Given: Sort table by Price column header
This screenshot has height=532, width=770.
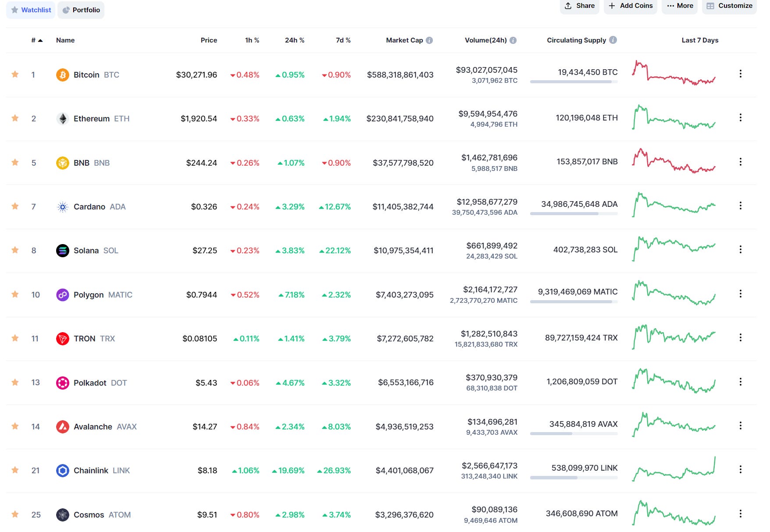Looking at the screenshot, I should pos(209,40).
